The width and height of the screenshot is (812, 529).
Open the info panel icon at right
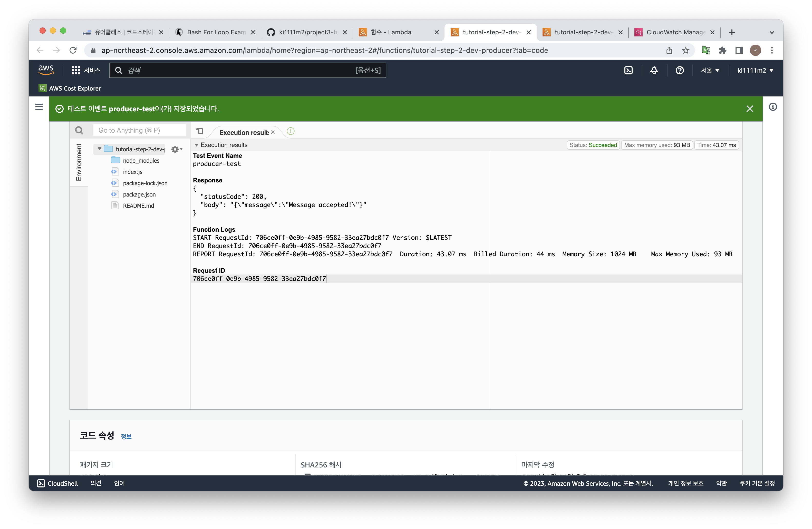(x=773, y=107)
